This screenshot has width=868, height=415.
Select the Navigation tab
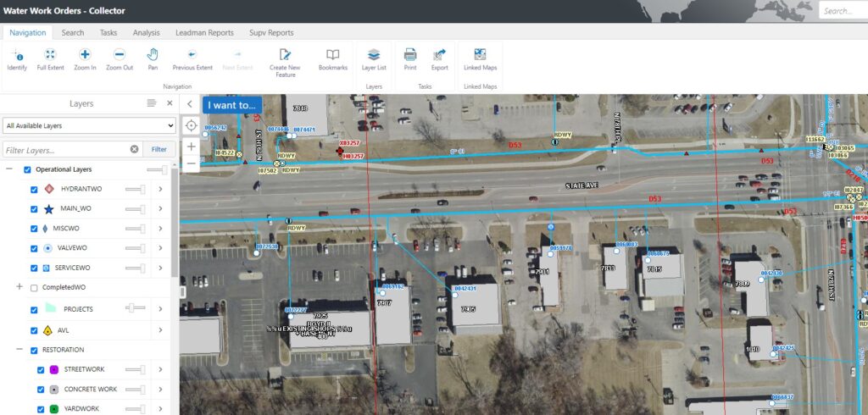click(28, 33)
